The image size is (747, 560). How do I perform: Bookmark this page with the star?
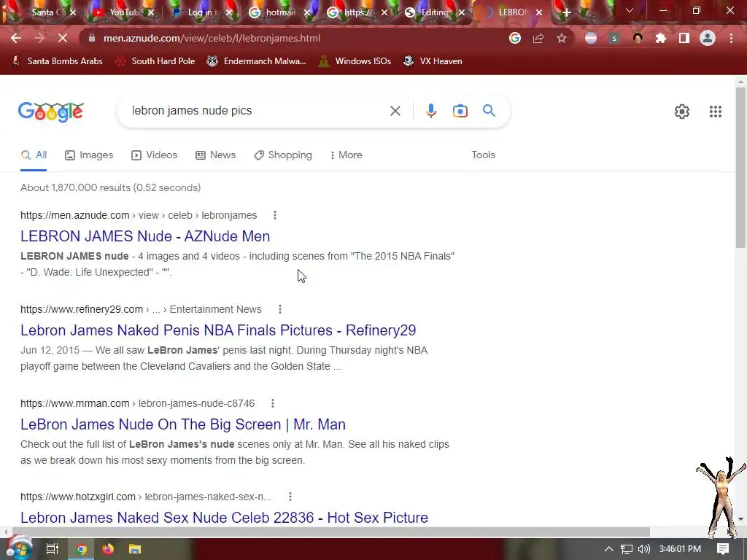point(562,38)
